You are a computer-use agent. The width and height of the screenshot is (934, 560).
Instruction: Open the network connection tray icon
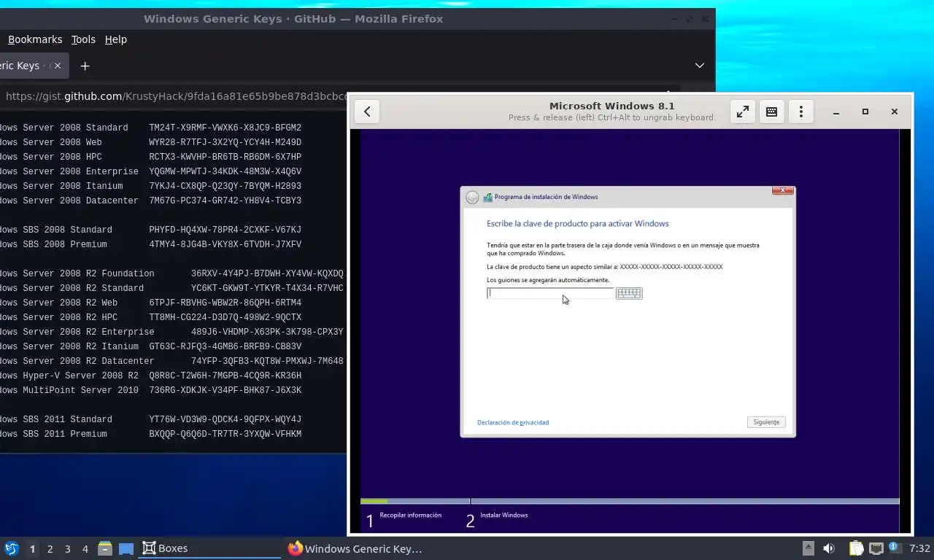876,548
